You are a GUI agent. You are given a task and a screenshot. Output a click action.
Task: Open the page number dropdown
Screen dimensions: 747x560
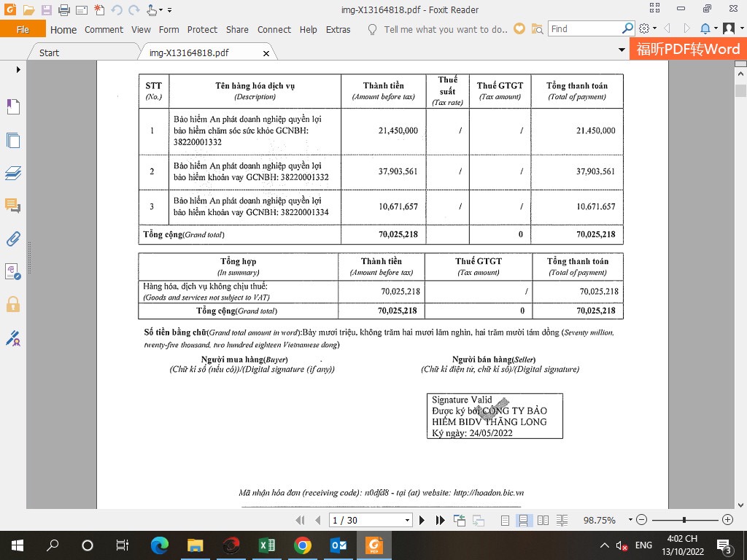[407, 520]
